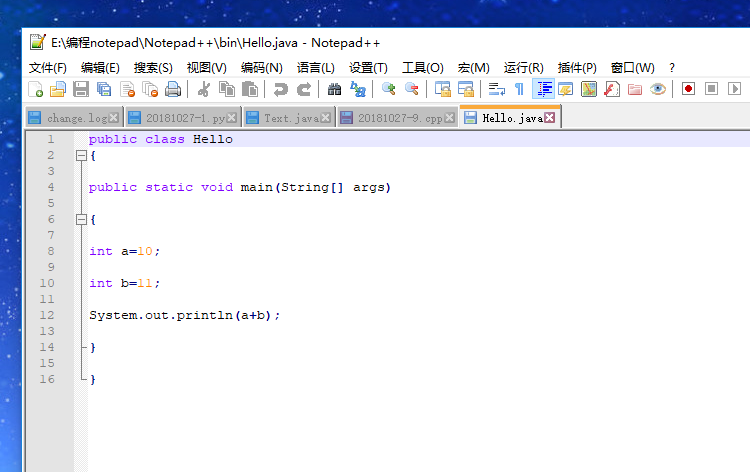Open the 运行(R) menu

[x=523, y=68]
